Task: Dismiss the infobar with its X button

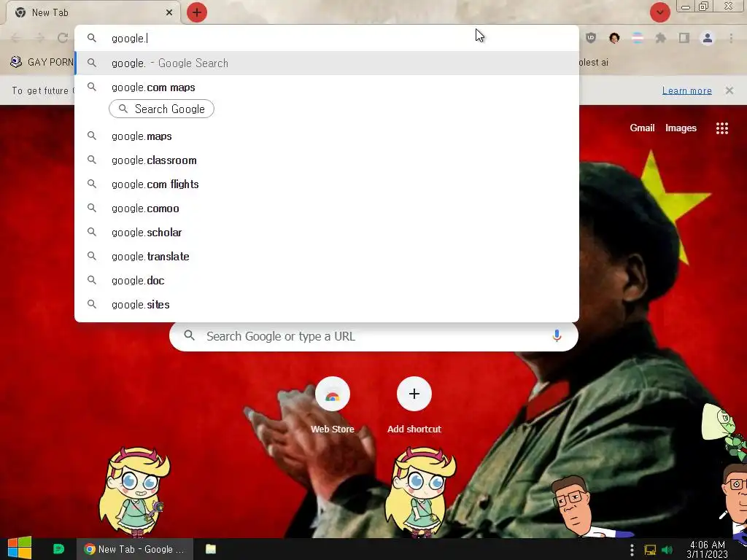Action: coord(729,90)
